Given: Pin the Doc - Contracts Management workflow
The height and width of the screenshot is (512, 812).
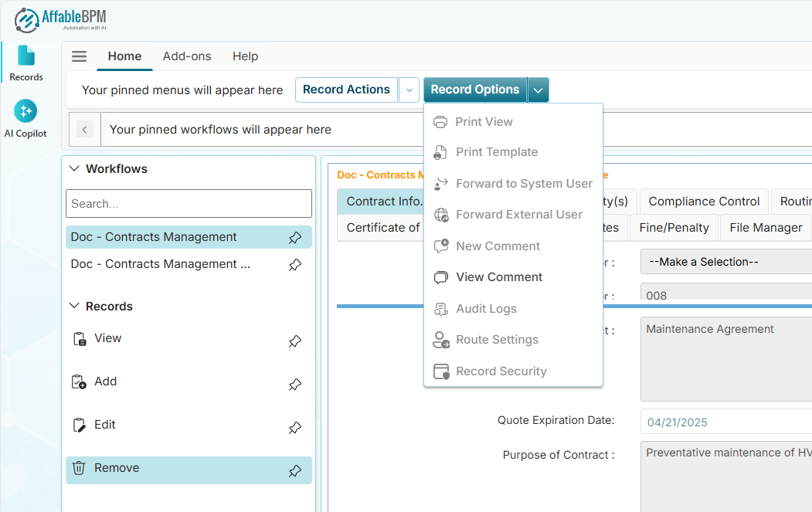Looking at the screenshot, I should point(295,238).
